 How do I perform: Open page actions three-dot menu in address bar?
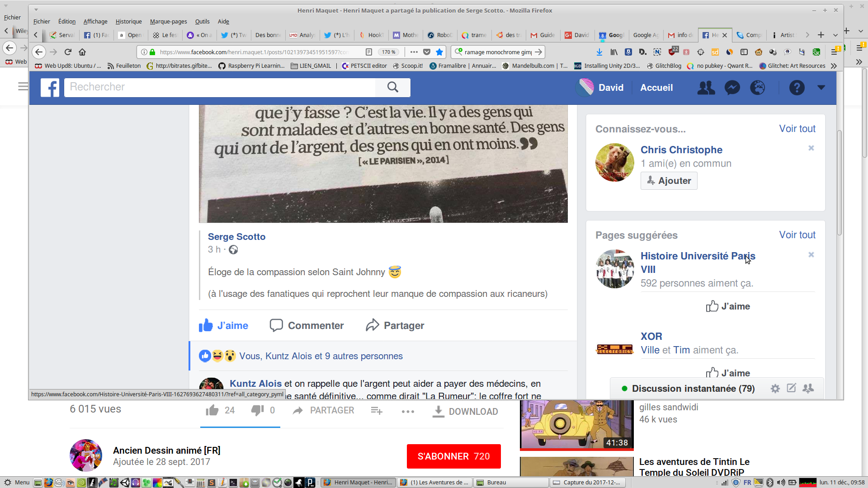(x=414, y=52)
